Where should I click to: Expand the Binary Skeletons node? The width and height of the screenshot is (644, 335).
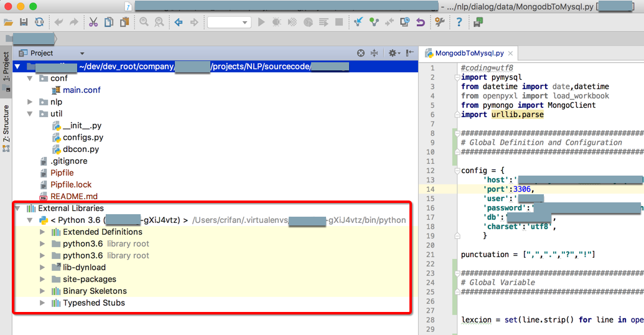coord(42,291)
